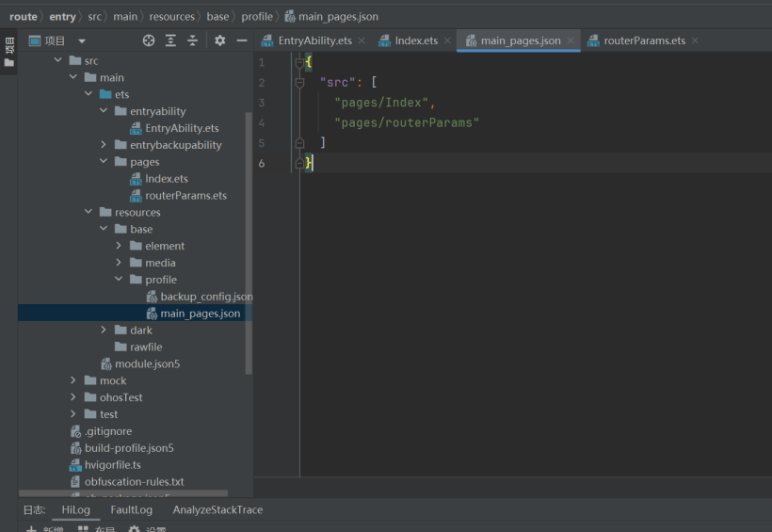This screenshot has height=532, width=772.
Task: Click the project tool window sidebar button
Action: [8, 52]
